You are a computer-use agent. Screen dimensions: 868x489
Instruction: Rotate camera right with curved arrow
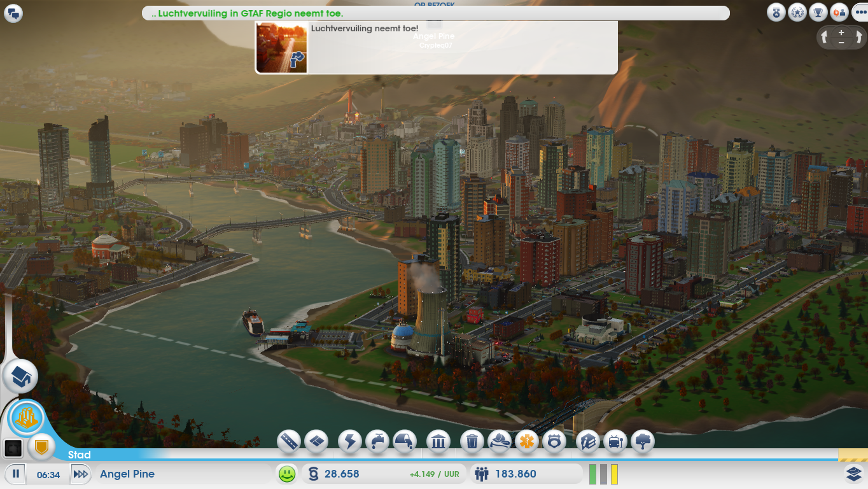pyautogui.click(x=858, y=37)
